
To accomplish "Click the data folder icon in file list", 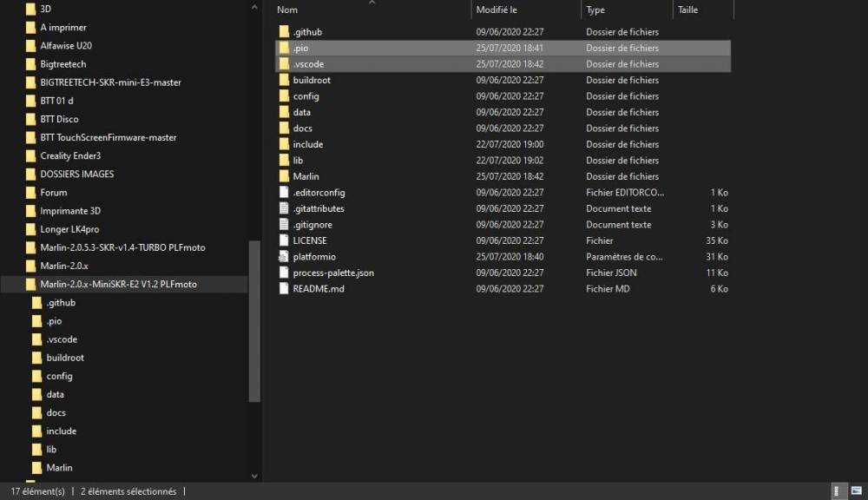I will pos(284,112).
